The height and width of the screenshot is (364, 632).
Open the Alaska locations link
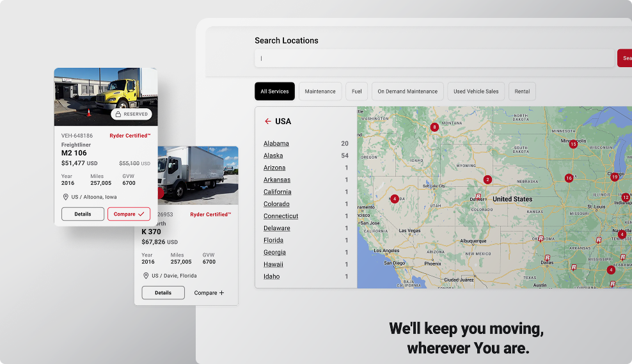click(273, 155)
